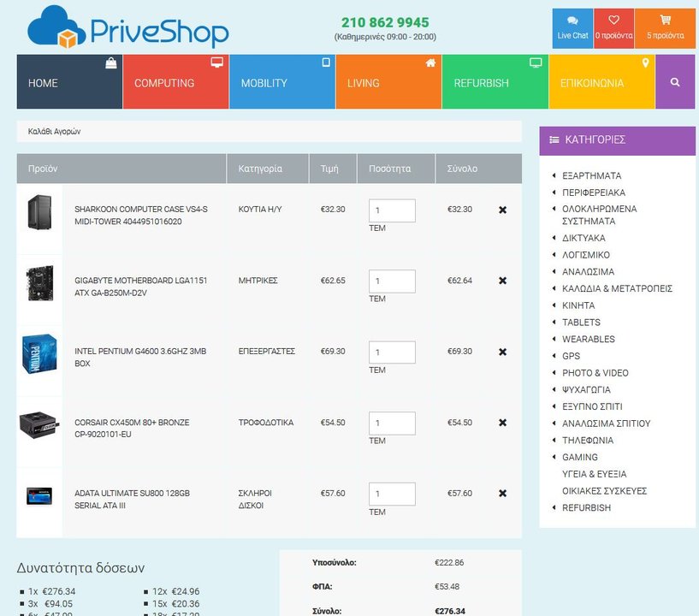Open Sharkoon computer case product thumbnail
Screen dimensions: 699x616
(x=39, y=212)
